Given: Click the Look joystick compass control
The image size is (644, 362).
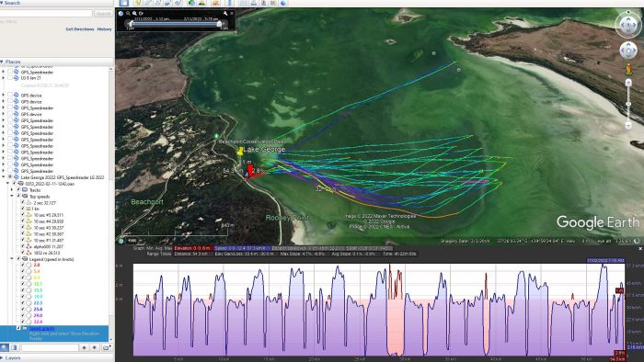Looking at the screenshot, I should pos(628,25).
